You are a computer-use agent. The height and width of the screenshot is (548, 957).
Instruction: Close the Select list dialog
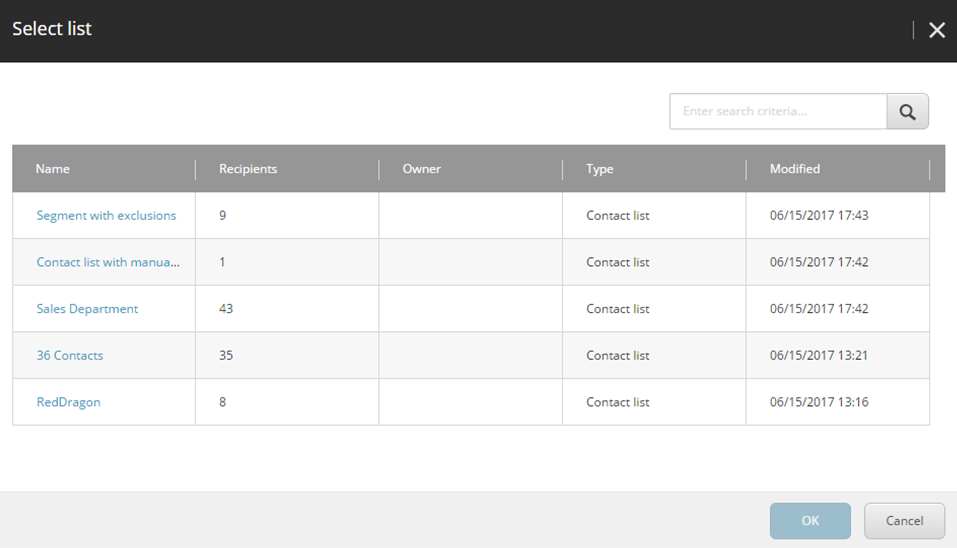[x=937, y=30]
